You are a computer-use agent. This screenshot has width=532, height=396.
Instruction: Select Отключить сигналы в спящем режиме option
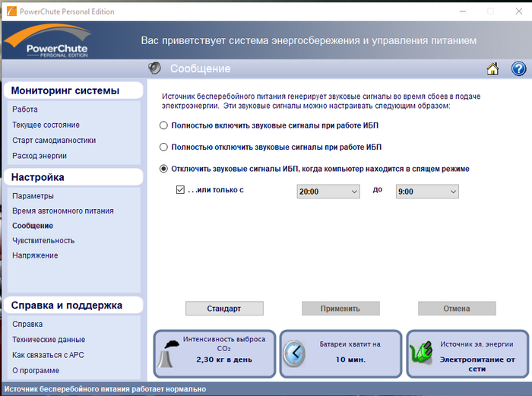(x=163, y=169)
